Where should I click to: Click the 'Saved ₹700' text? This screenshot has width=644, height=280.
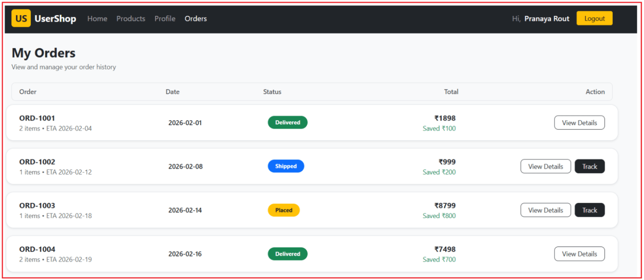[439, 259]
